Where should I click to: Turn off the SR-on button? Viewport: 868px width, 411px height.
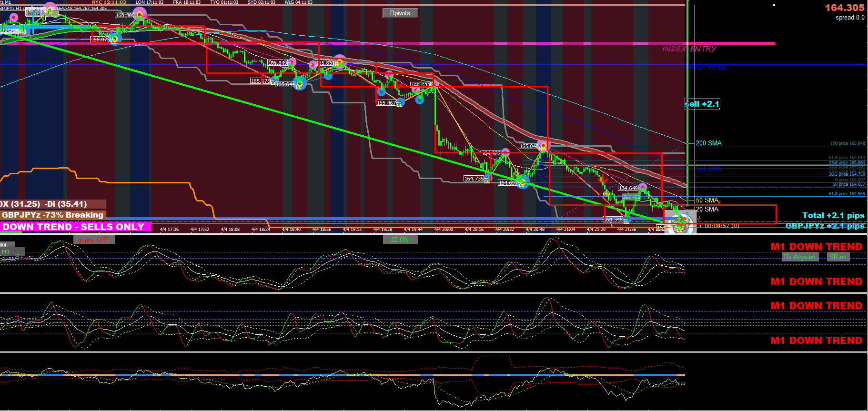coord(838,257)
